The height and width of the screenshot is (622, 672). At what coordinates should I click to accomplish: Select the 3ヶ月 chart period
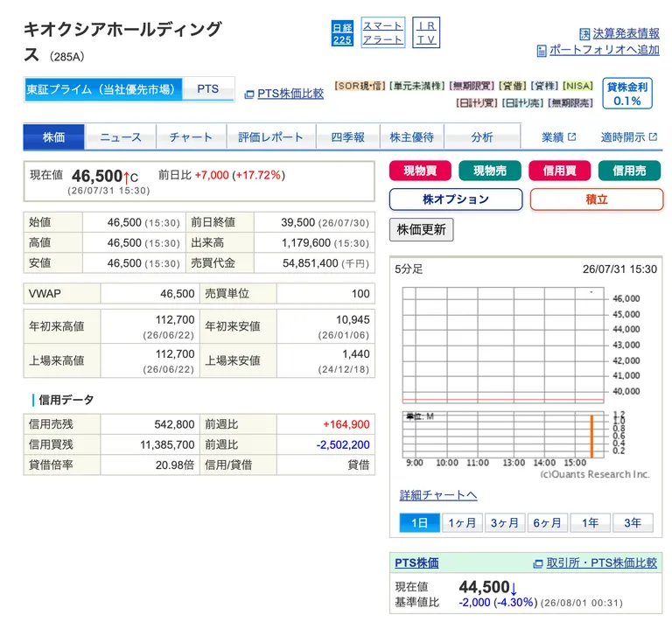[x=504, y=522]
